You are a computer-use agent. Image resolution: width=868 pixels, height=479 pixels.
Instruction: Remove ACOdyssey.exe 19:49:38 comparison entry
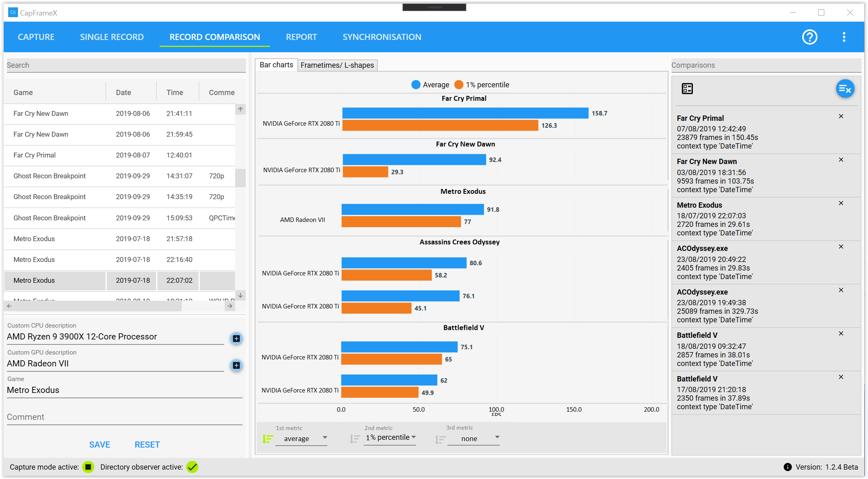click(x=841, y=290)
